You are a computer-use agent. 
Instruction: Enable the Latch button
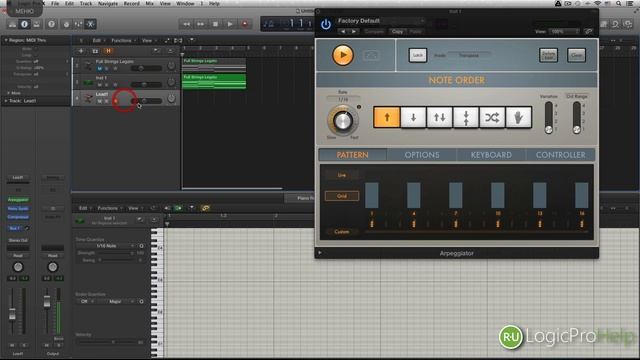pyautogui.click(x=418, y=55)
